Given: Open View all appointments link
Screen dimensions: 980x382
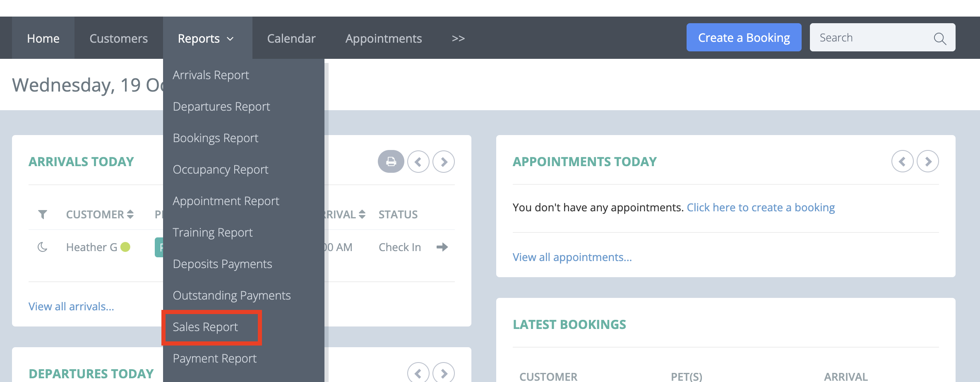Looking at the screenshot, I should [572, 257].
